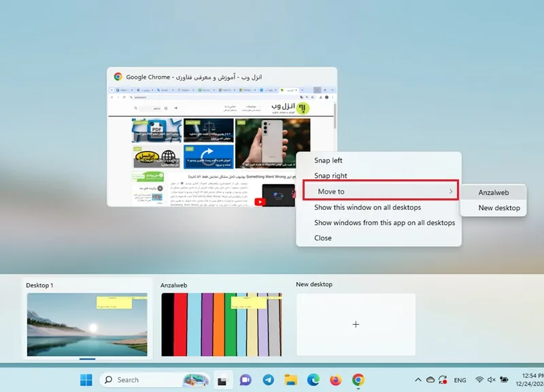Click the muted volume tray icon
The height and width of the screenshot is (392, 544).
[491, 380]
